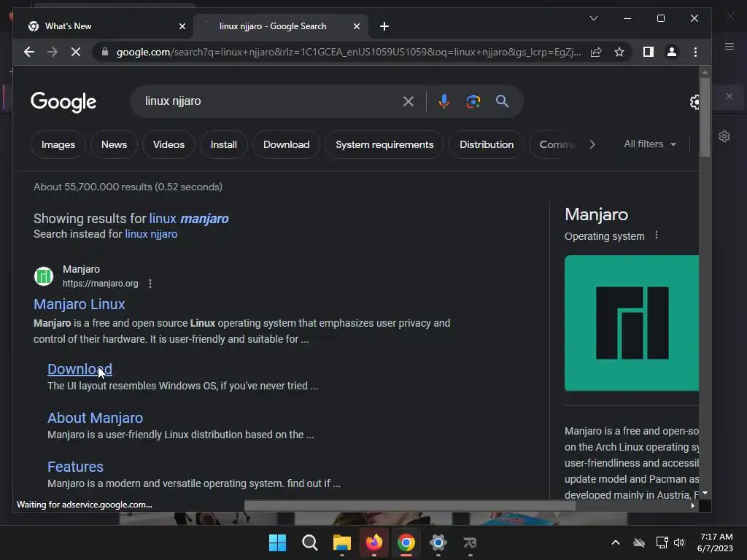Click Chrome taskbar icon

pyautogui.click(x=406, y=542)
